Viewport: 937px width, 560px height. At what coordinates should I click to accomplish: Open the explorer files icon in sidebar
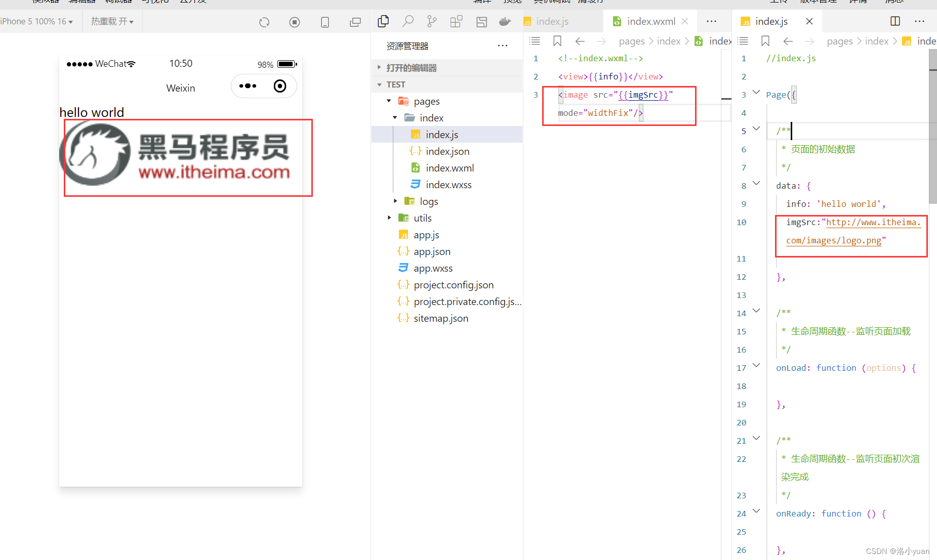383,21
